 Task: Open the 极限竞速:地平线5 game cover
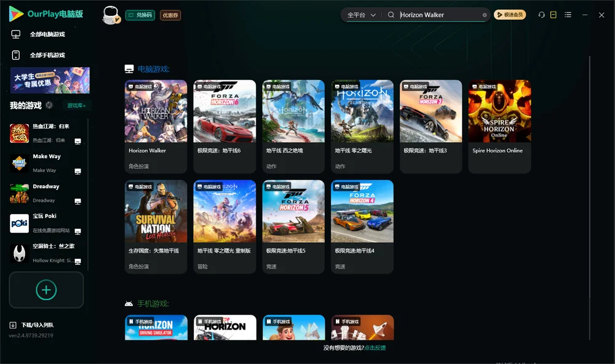point(293,212)
